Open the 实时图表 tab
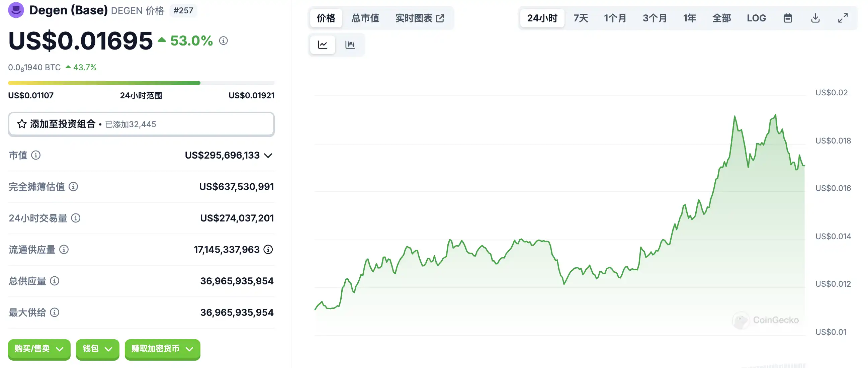This screenshot has height=368, width=868. pos(420,18)
